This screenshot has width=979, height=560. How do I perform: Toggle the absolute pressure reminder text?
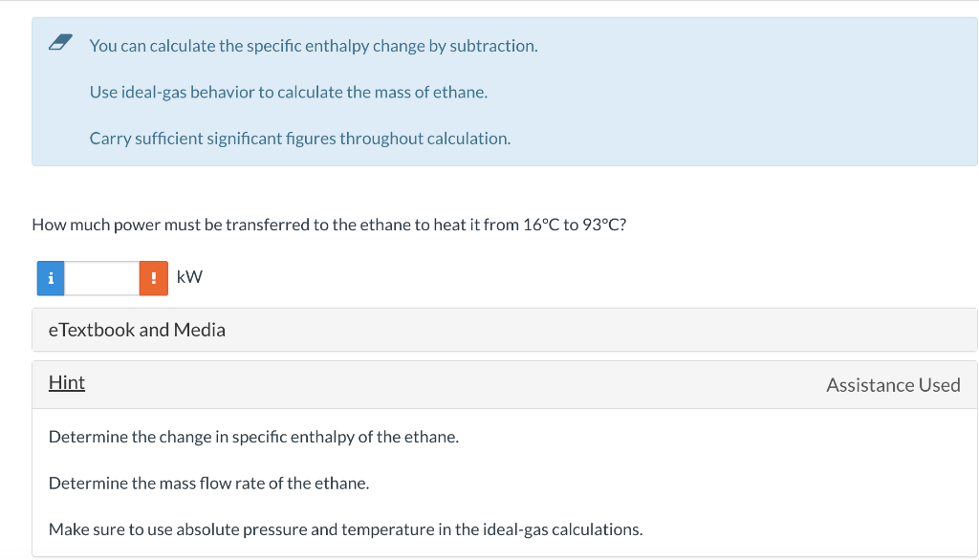[x=345, y=529]
